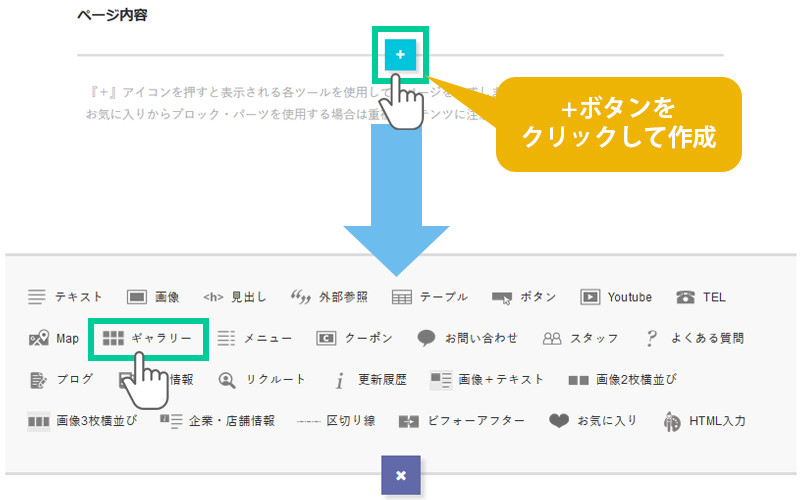Close the tool panel with the X button
Viewport: 800px width, 500px height.
click(x=400, y=475)
